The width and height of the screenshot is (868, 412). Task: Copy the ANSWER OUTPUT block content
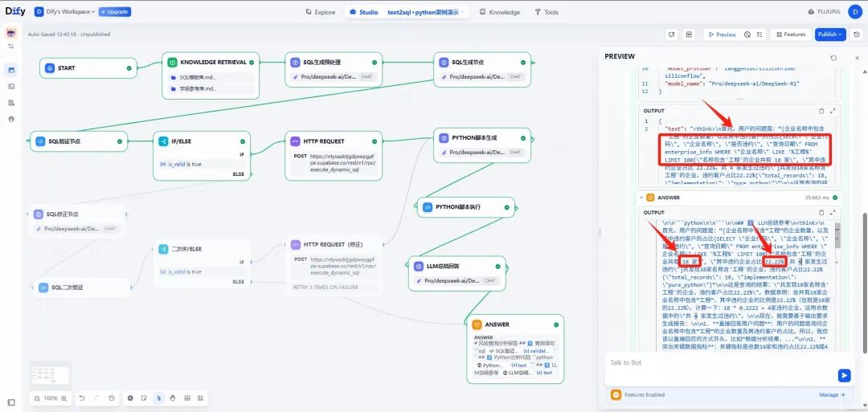[x=821, y=212]
